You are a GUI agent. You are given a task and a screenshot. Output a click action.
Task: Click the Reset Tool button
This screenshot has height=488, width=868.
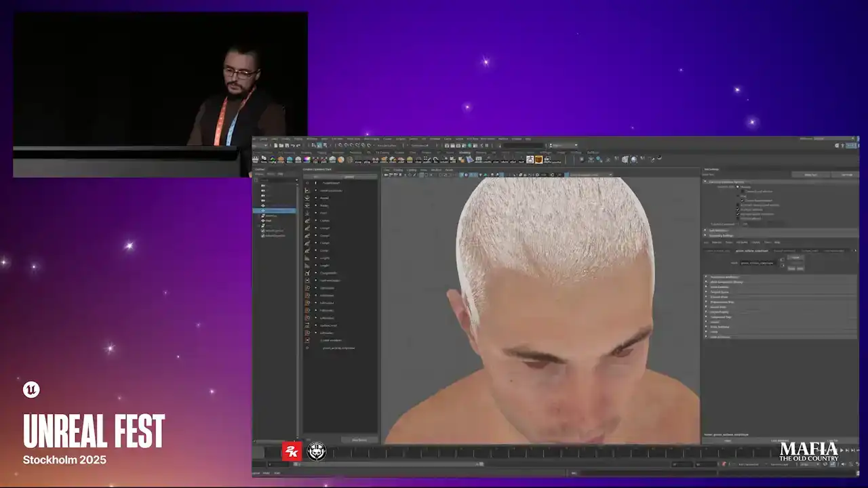[x=810, y=174]
